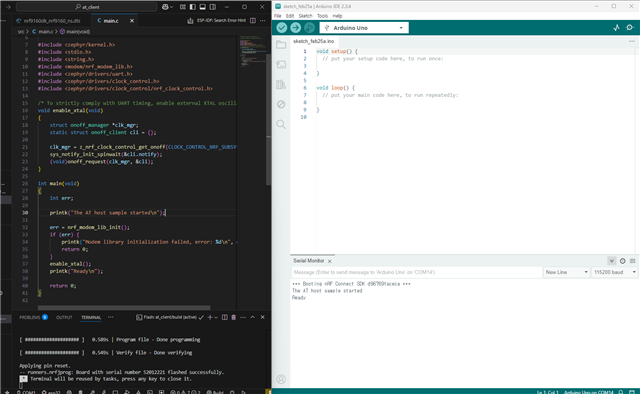The image size is (640, 394).
Task: Close the Serial Monitor tab
Action: tap(329, 261)
